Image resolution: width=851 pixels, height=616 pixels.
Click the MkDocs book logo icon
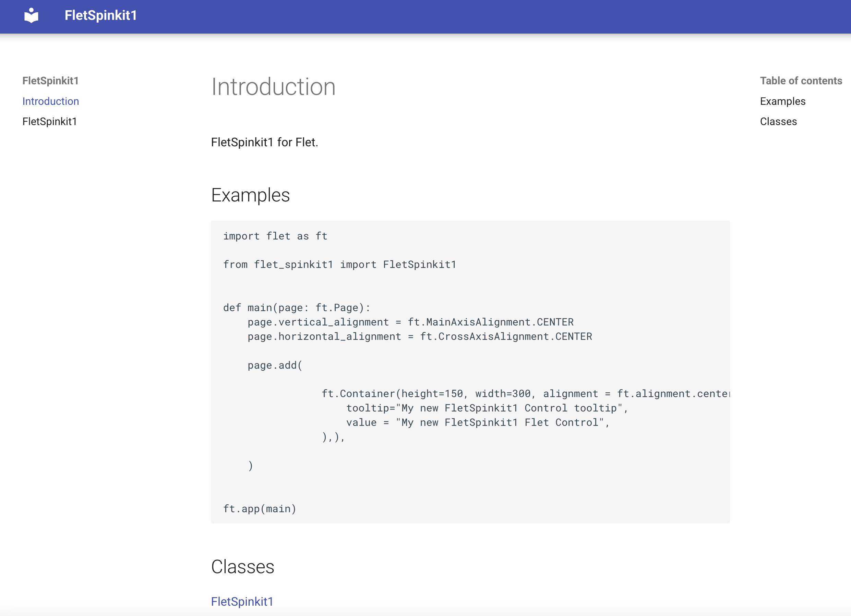click(31, 16)
